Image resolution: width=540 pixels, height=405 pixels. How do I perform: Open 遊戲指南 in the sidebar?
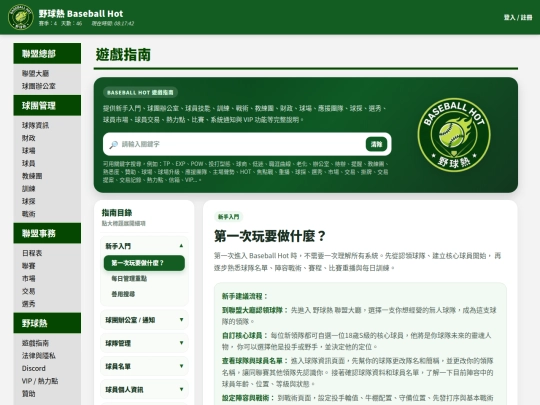pyautogui.click(x=35, y=343)
